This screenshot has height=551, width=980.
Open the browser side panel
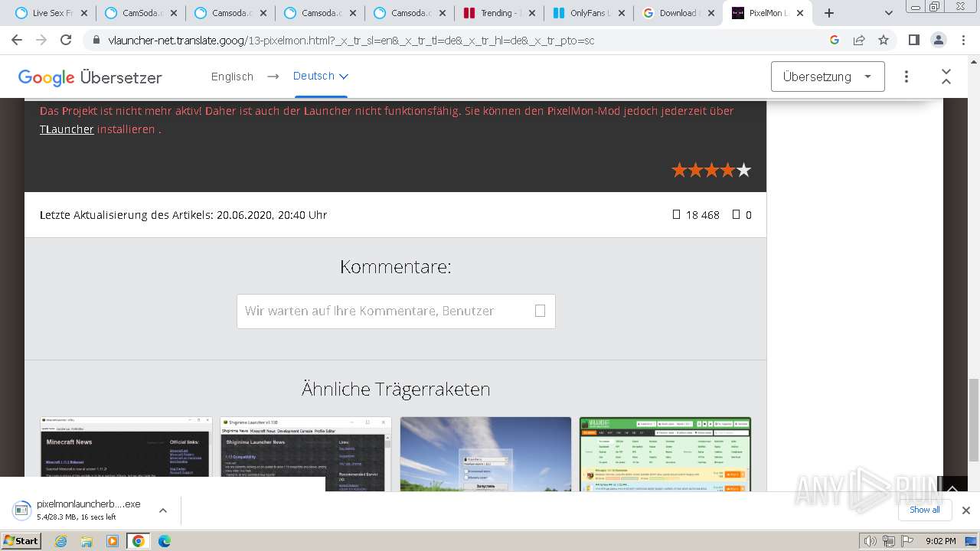point(913,41)
